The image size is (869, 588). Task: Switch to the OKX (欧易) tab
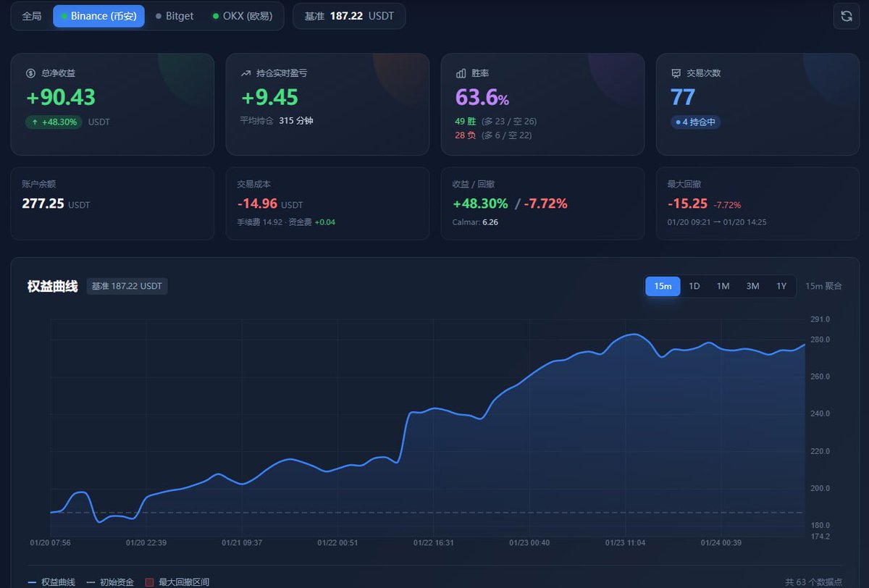click(243, 16)
